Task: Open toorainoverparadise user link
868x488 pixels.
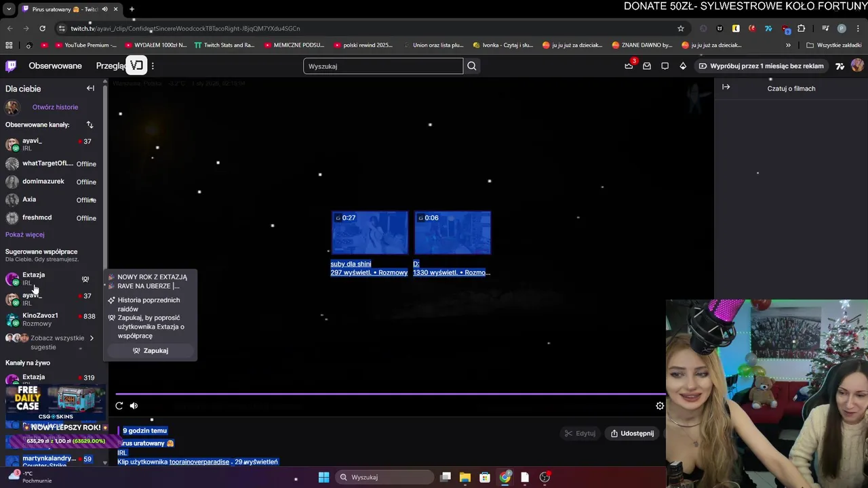Action: point(199,462)
